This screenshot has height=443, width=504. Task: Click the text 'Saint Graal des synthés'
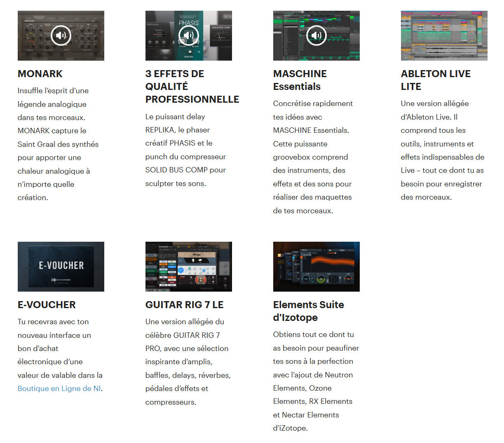pos(58,144)
